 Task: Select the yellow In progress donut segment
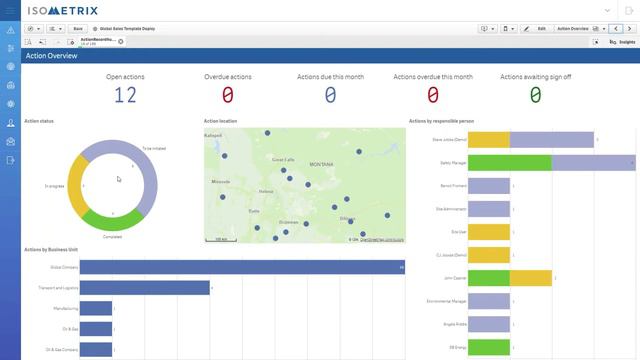tap(75, 186)
